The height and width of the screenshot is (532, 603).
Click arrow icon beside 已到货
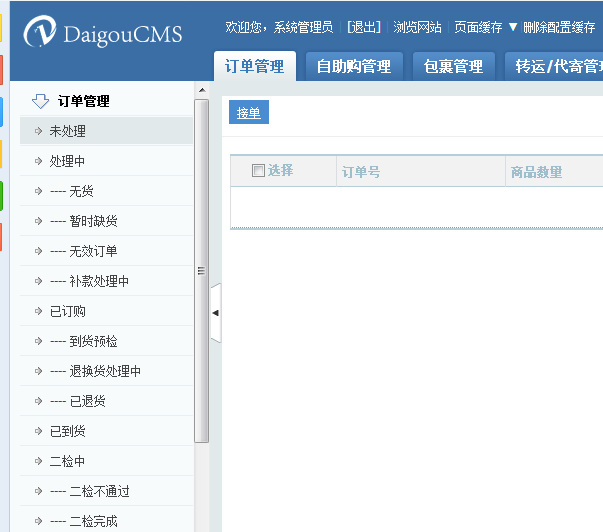pyautogui.click(x=38, y=431)
